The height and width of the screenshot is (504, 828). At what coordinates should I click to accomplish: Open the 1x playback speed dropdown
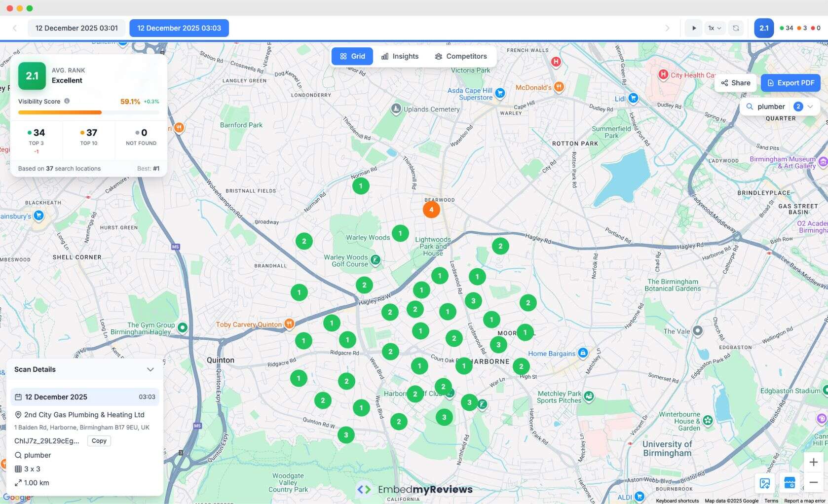(x=714, y=28)
